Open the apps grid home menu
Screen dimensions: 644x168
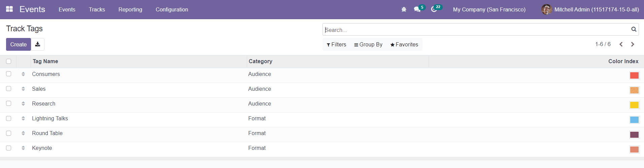(9, 9)
